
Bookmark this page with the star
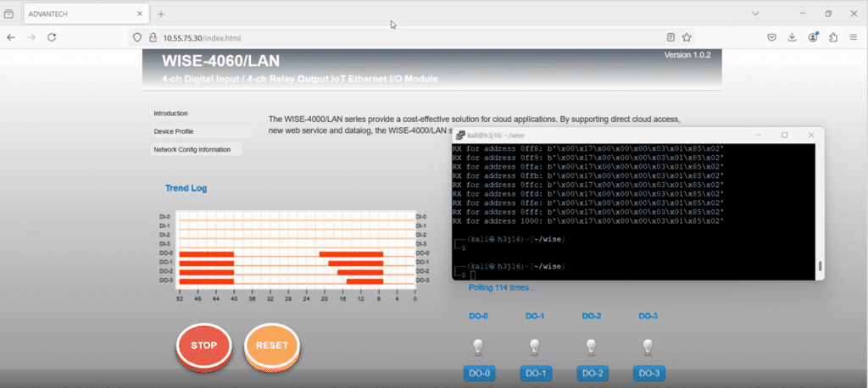pos(687,37)
